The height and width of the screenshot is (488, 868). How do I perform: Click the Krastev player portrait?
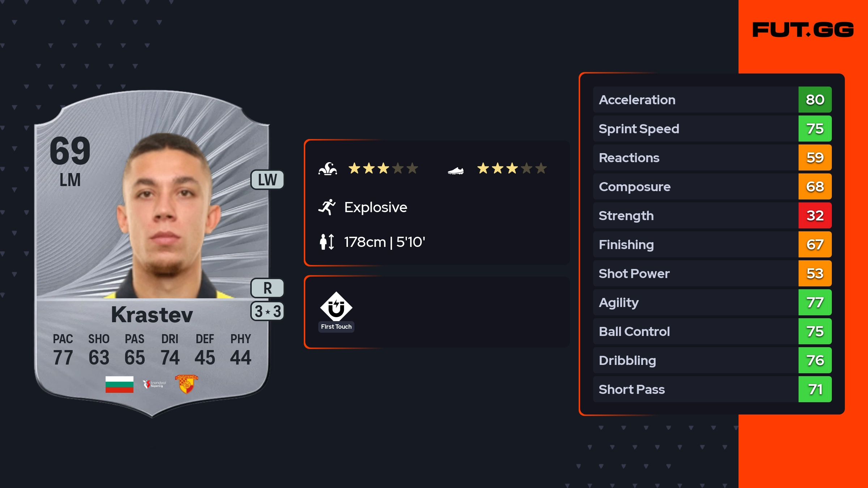168,217
